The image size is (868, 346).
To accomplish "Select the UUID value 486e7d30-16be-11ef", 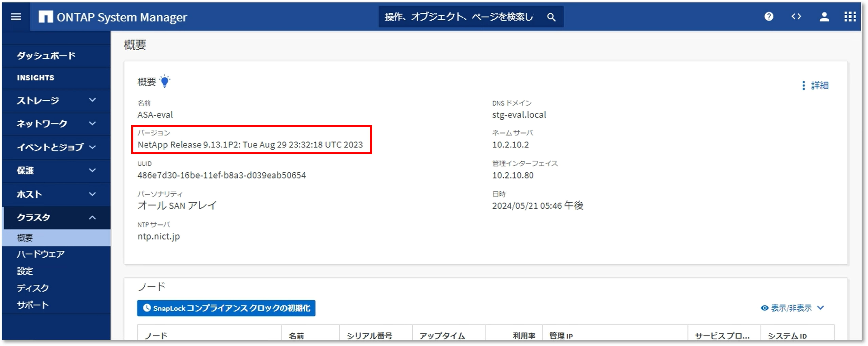I will [x=222, y=175].
